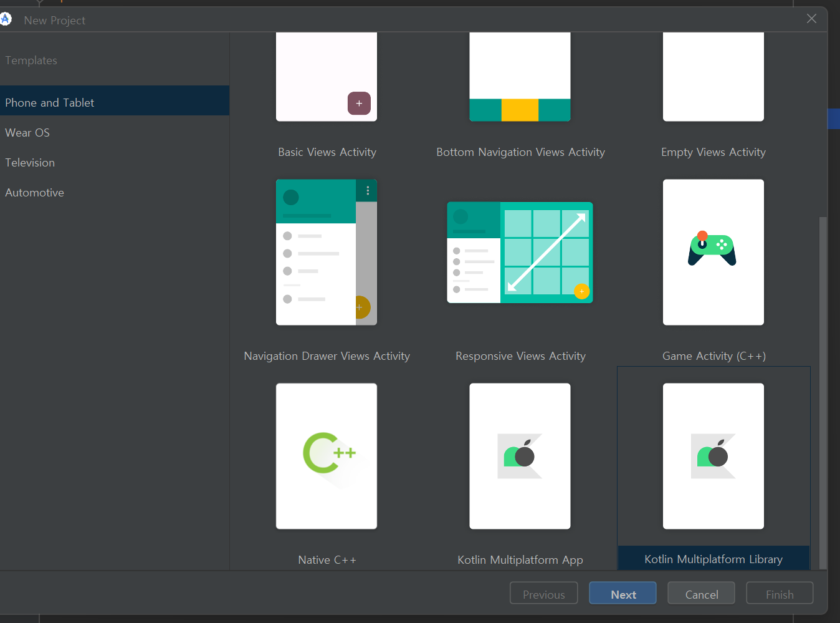Image resolution: width=840 pixels, height=623 pixels.
Task: Switch to Automotive templates
Action: [115, 192]
